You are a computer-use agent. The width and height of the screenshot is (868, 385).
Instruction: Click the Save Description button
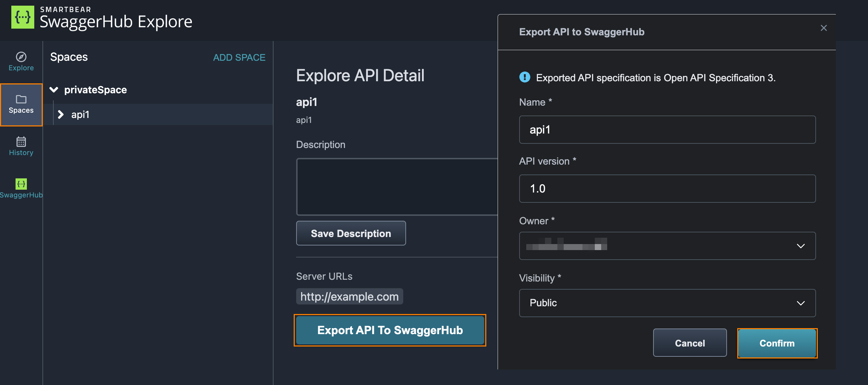(x=350, y=233)
